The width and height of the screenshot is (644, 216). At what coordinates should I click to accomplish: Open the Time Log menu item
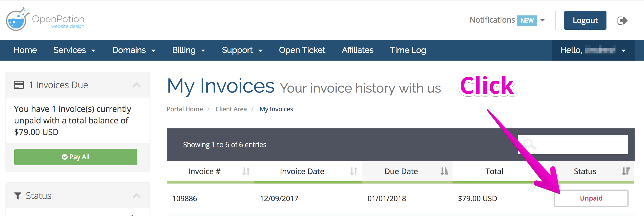pyautogui.click(x=408, y=50)
